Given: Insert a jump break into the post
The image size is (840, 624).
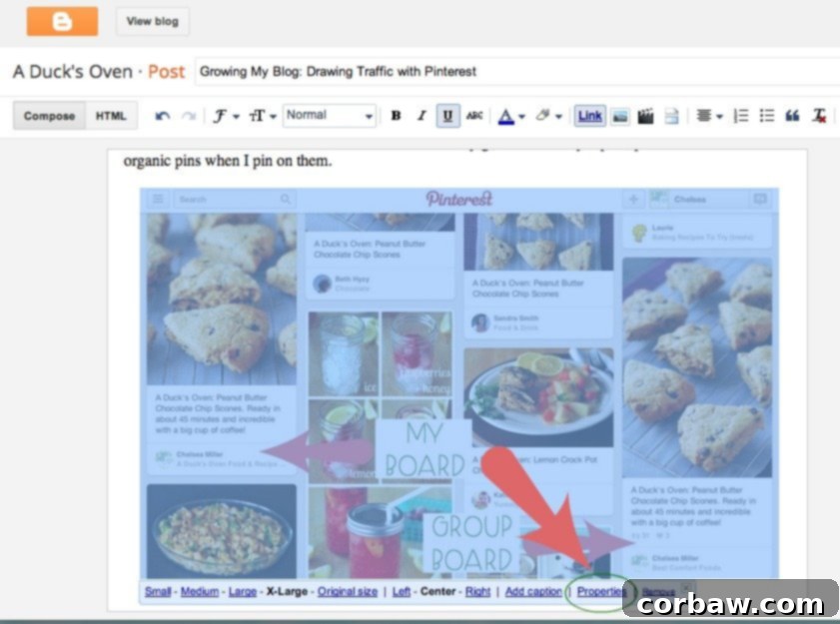Looking at the screenshot, I should click(x=672, y=116).
